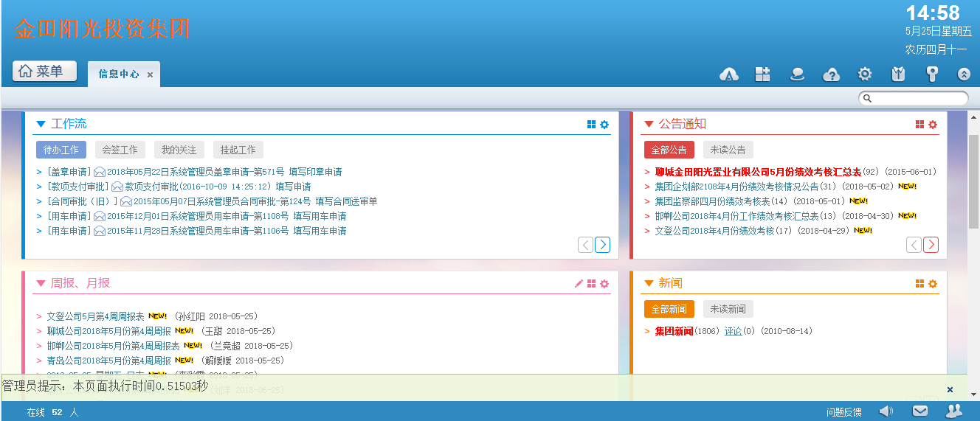Click the cloud help question-mark icon
The height and width of the screenshot is (421, 980).
(x=831, y=74)
